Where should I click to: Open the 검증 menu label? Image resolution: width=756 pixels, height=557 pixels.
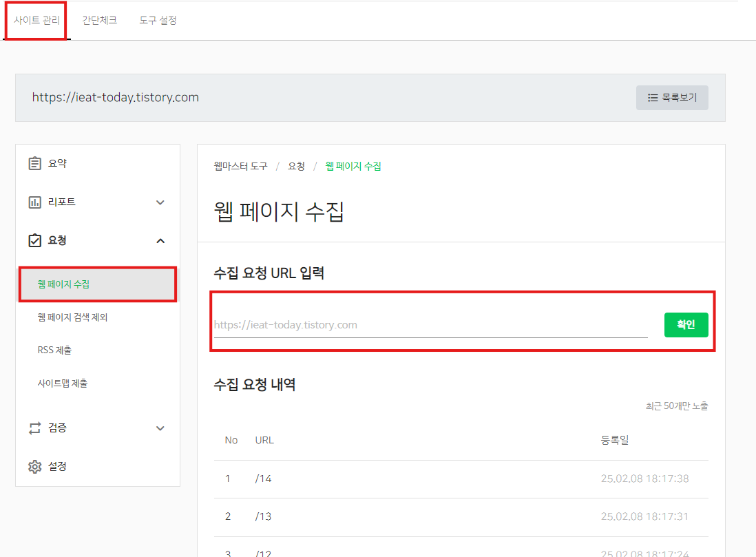click(57, 428)
